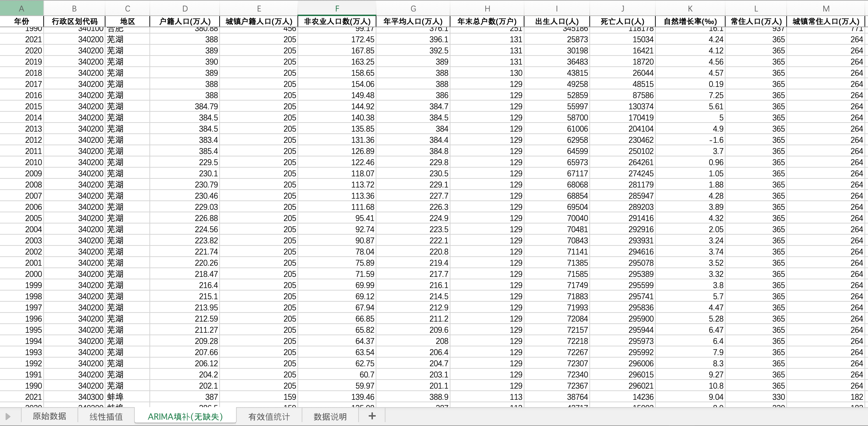Viewport: 868px width, 426px height.
Task: Select column F header
Action: 337,8
